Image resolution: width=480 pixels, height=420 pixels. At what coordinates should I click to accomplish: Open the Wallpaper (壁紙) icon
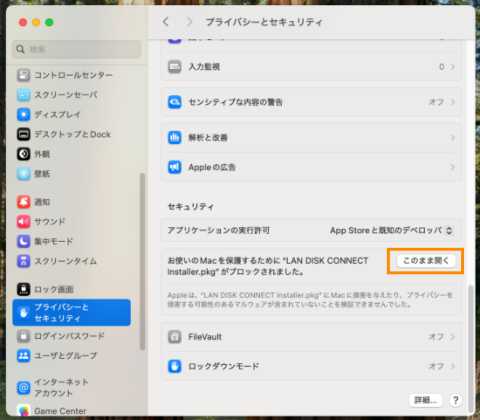point(23,174)
